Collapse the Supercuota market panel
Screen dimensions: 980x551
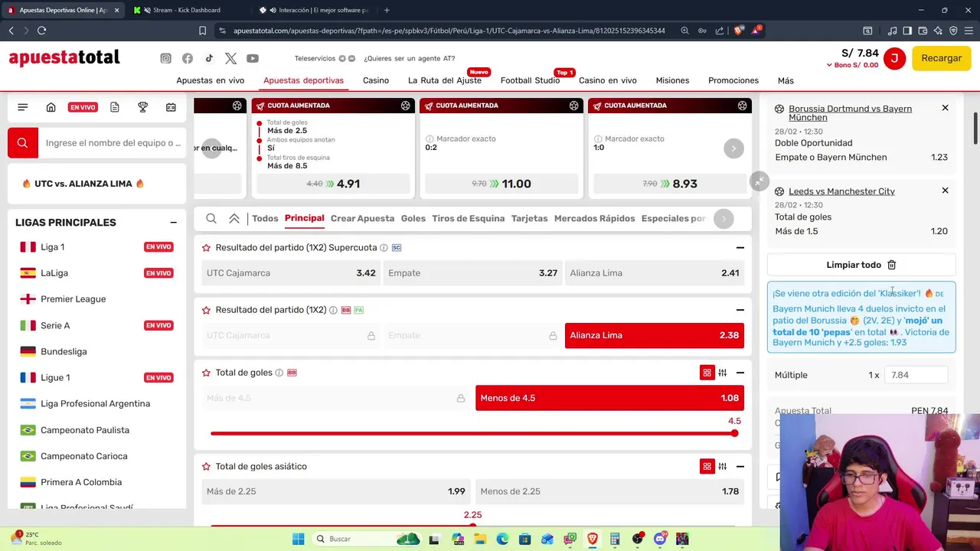[740, 248]
